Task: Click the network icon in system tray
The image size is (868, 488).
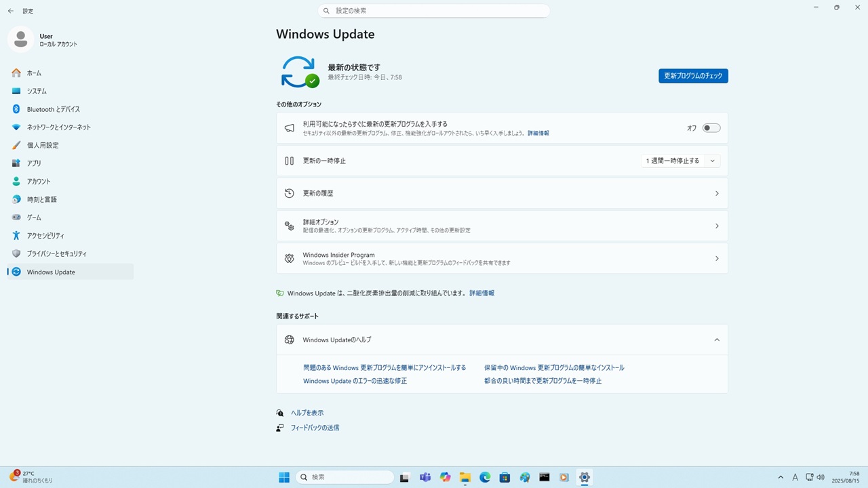Action: point(809,477)
